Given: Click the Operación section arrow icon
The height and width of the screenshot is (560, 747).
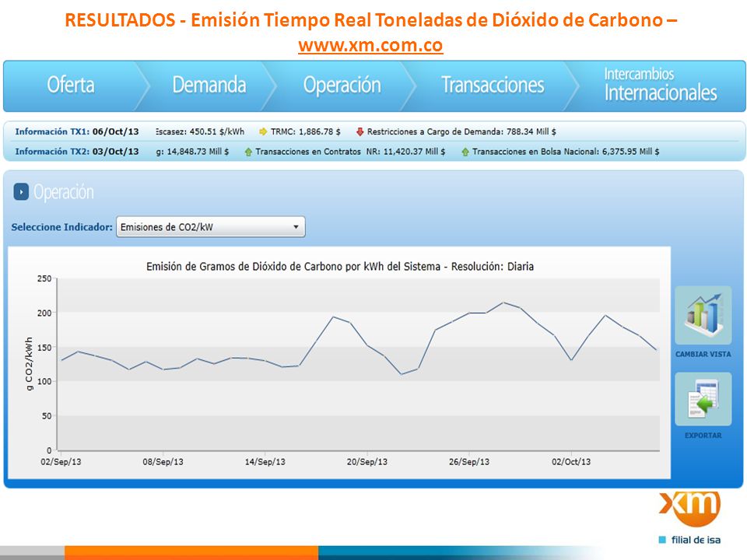Looking at the screenshot, I should (21, 192).
